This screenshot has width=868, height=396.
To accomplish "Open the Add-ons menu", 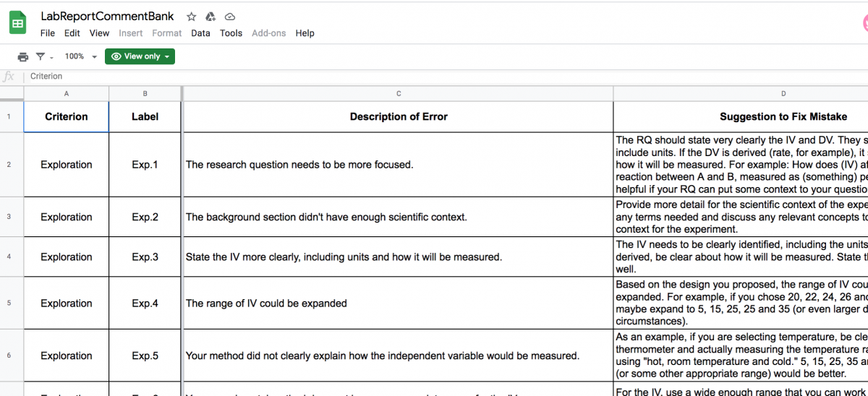I will [x=268, y=33].
